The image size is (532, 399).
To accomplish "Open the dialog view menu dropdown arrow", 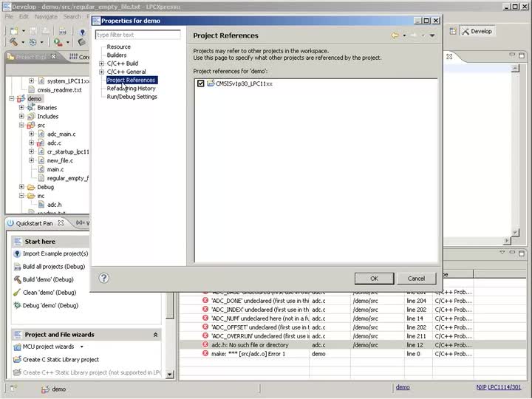I will tap(432, 35).
